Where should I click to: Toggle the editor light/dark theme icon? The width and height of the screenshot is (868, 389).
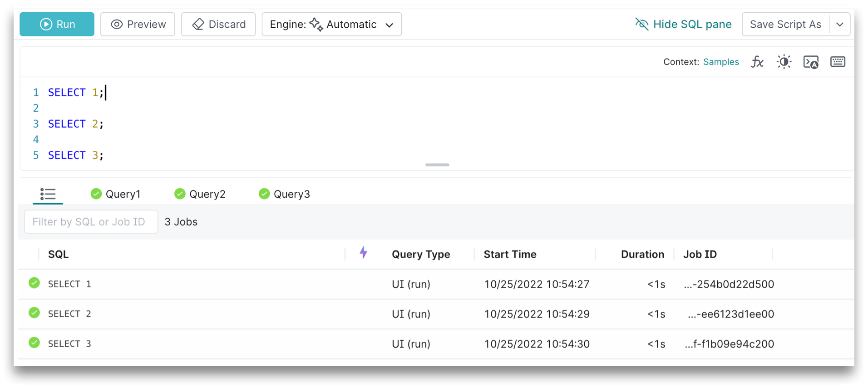click(x=784, y=62)
